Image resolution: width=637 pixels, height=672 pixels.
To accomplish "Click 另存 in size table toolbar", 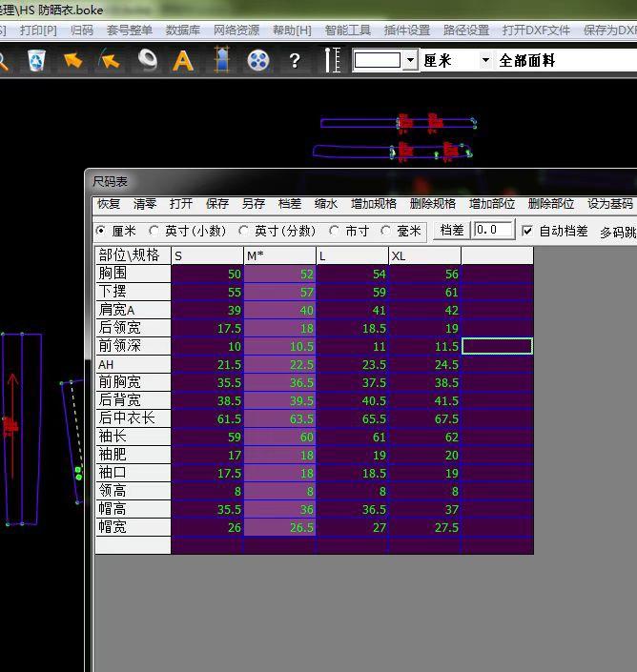I will pyautogui.click(x=254, y=204).
